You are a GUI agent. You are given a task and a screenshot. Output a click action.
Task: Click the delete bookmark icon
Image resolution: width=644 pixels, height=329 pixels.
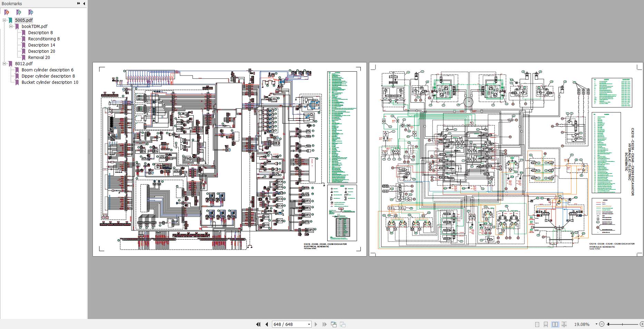pos(7,12)
